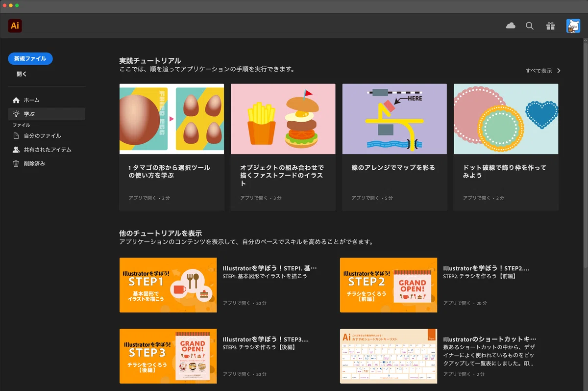Open 自分のファイル in the sidebar

[x=47, y=136]
